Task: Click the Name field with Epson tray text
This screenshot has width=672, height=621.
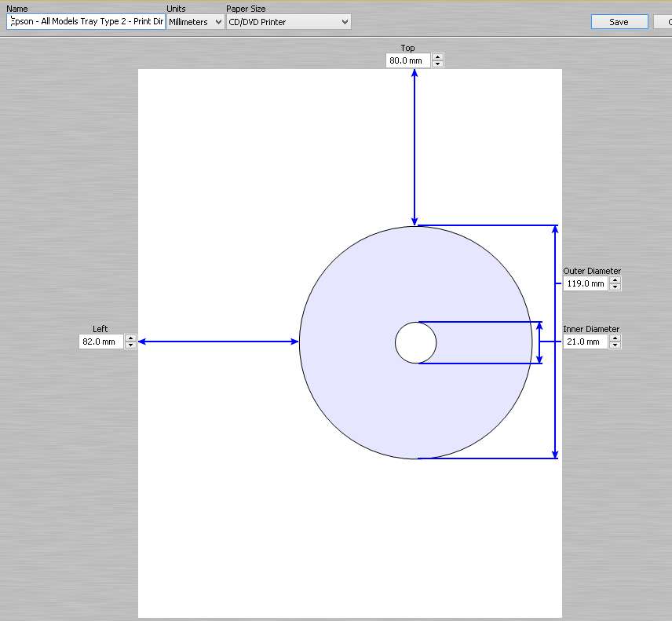Action: [x=86, y=22]
